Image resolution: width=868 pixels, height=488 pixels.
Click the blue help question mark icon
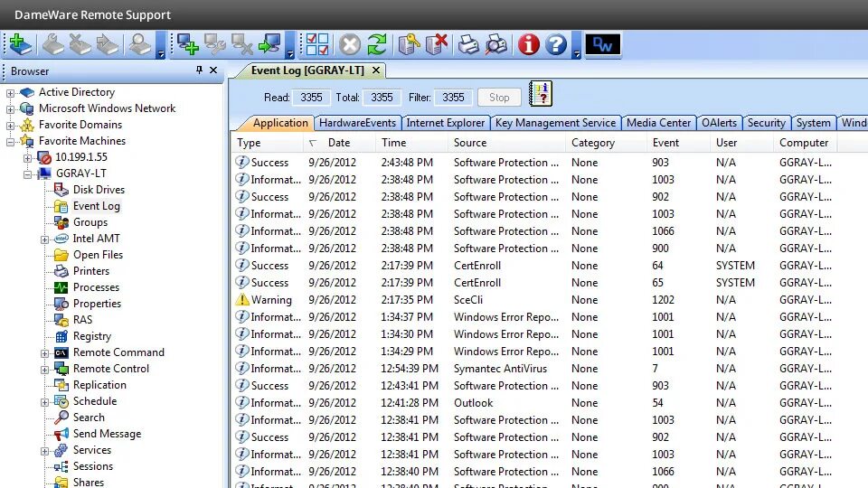[556, 44]
